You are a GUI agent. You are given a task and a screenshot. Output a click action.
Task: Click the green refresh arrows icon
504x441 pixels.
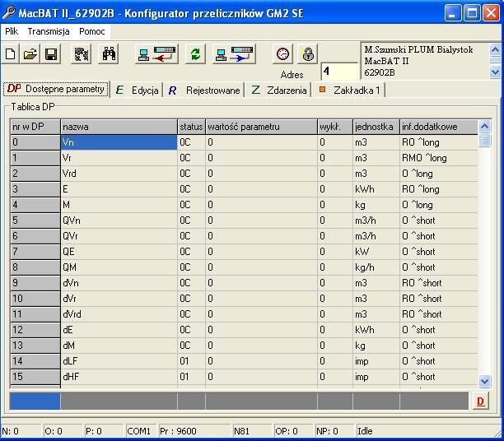click(x=195, y=54)
